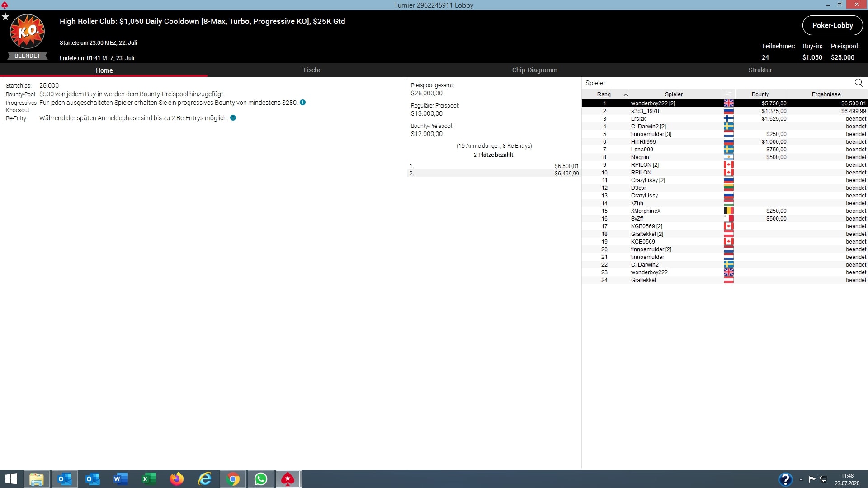The width and height of the screenshot is (868, 488).
Task: Click the K.O. tournament badge logo
Action: (28, 32)
